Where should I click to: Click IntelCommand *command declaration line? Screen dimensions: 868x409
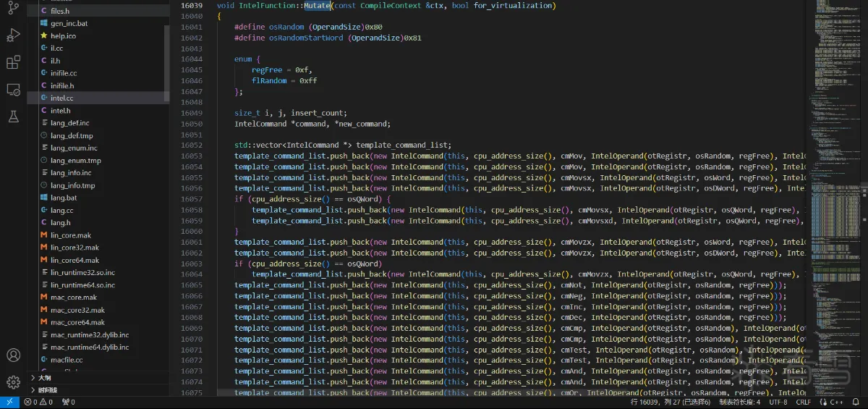pyautogui.click(x=312, y=124)
